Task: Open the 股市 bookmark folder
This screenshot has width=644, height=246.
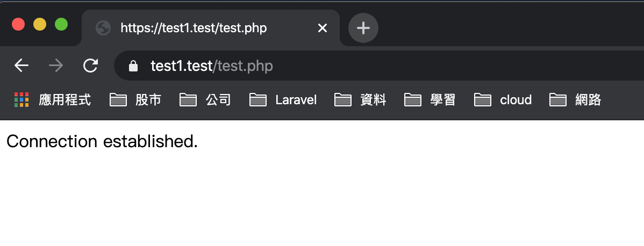Action: (135, 100)
